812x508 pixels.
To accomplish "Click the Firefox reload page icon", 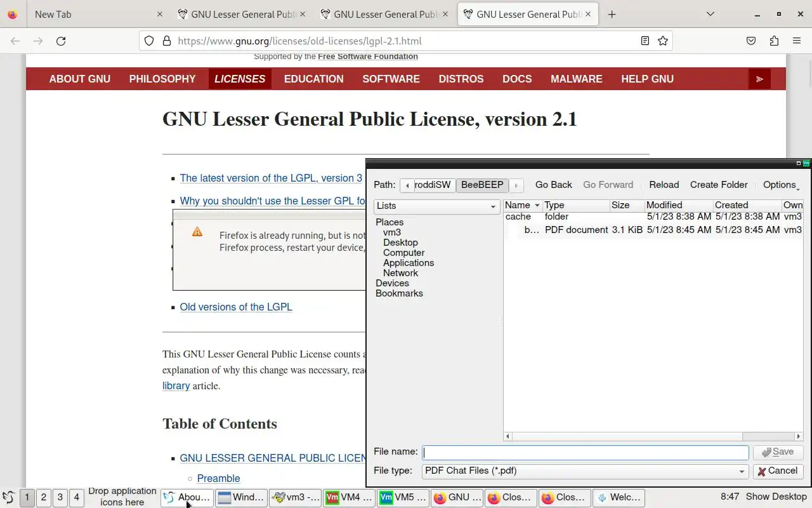I will pos(61,41).
